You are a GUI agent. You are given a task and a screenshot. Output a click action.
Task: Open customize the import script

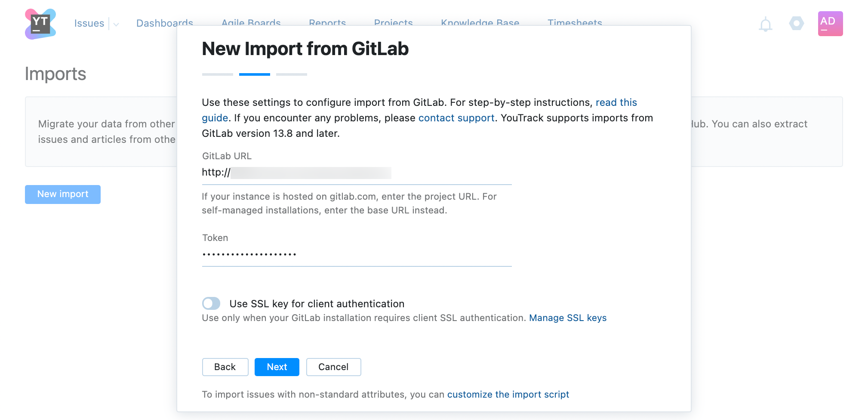click(x=508, y=394)
